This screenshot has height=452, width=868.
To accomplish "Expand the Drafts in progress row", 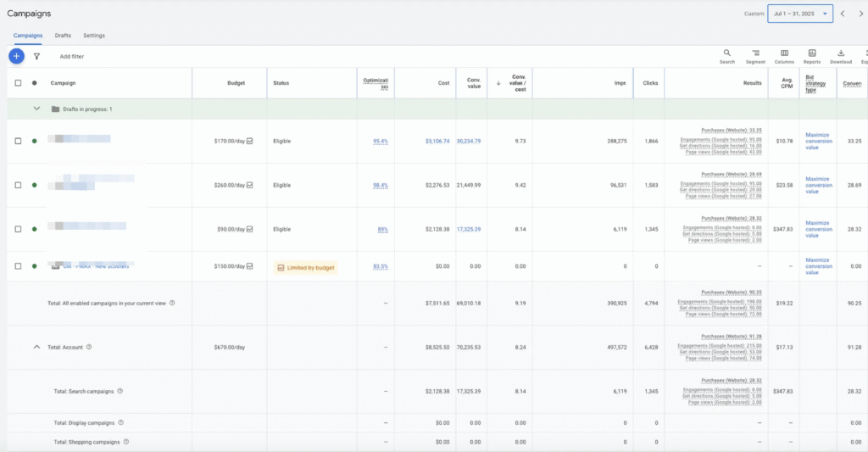I will coord(36,109).
